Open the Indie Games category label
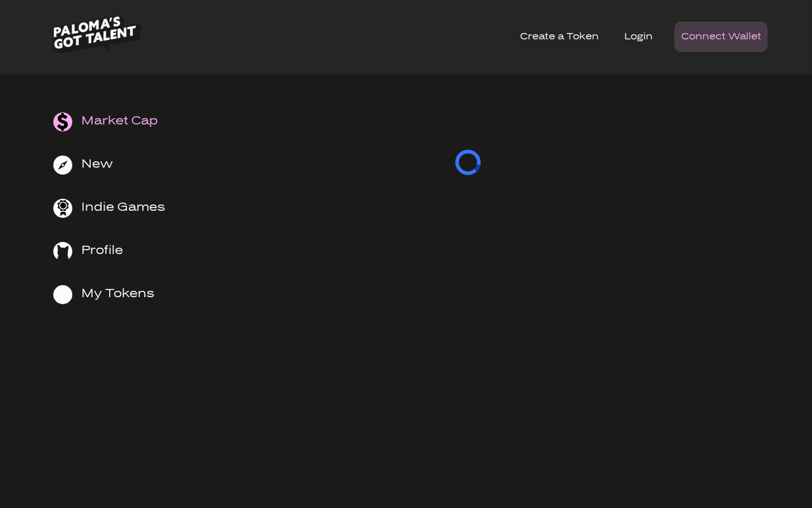Image resolution: width=812 pixels, height=508 pixels. (123, 207)
